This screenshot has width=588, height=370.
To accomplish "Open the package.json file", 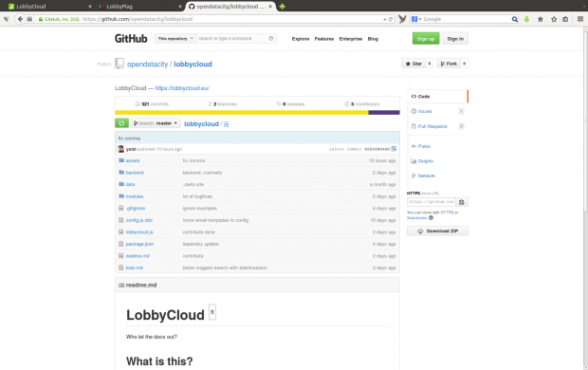I will tap(139, 244).
